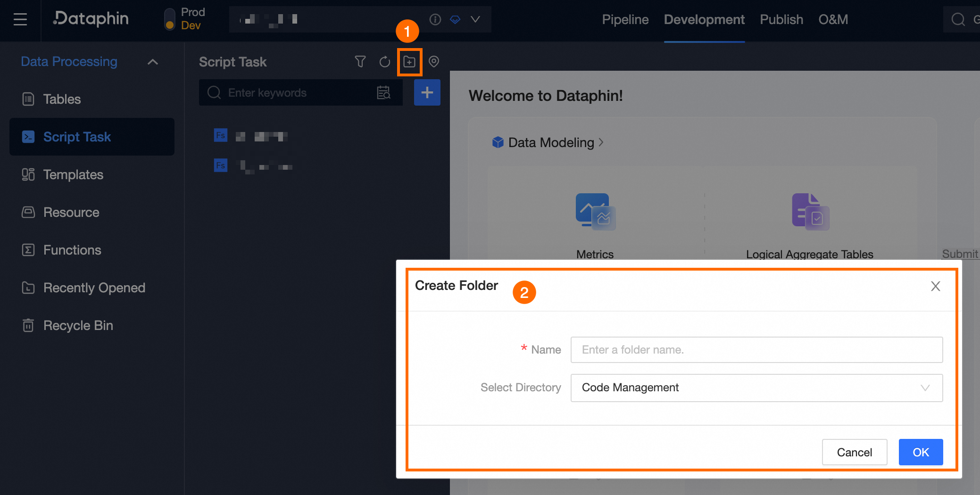Click the blue diamond icon beside the project name
The image size is (980, 495).
click(455, 19)
